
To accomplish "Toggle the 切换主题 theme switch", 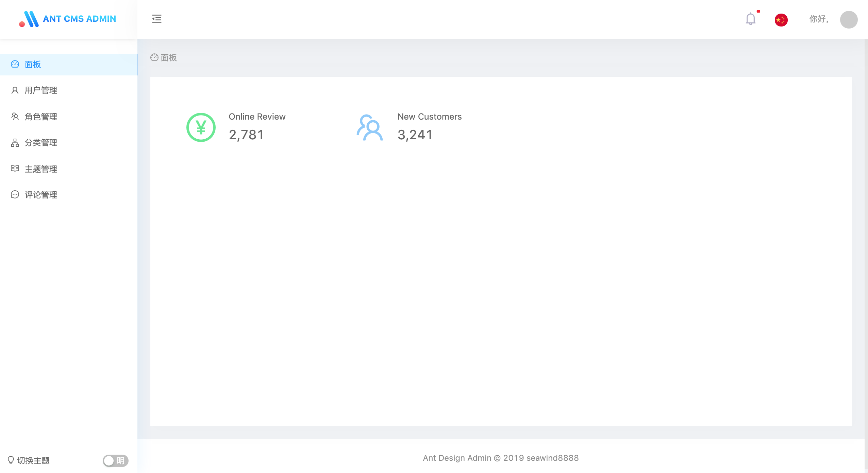I will 115,460.
